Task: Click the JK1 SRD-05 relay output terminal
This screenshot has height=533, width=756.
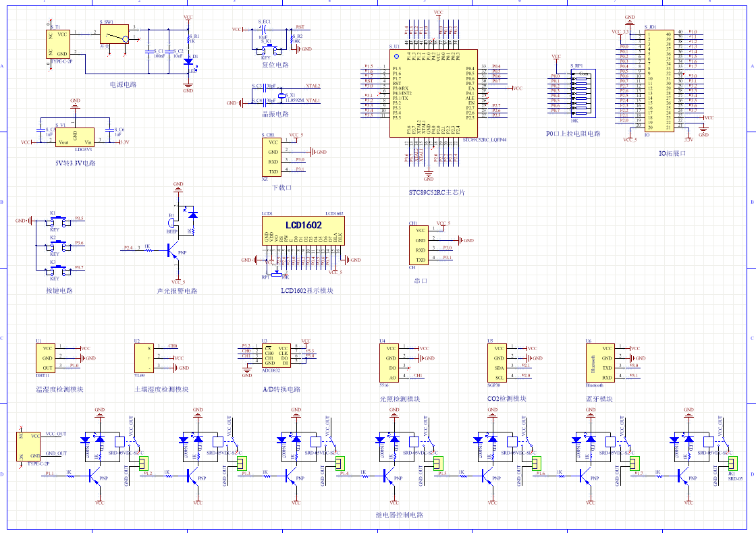Action: click(x=733, y=464)
